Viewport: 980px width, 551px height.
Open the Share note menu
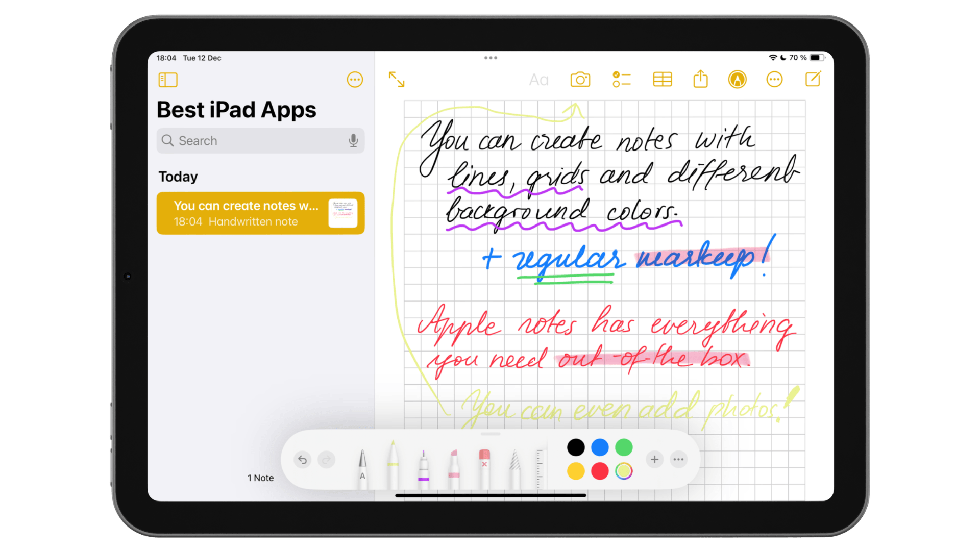coord(699,81)
